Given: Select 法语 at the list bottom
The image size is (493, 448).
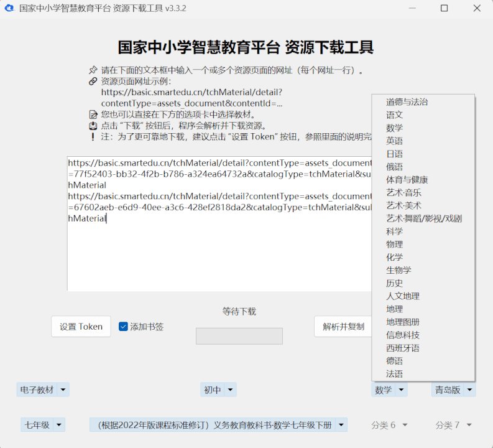Looking at the screenshot, I should [x=423, y=374].
